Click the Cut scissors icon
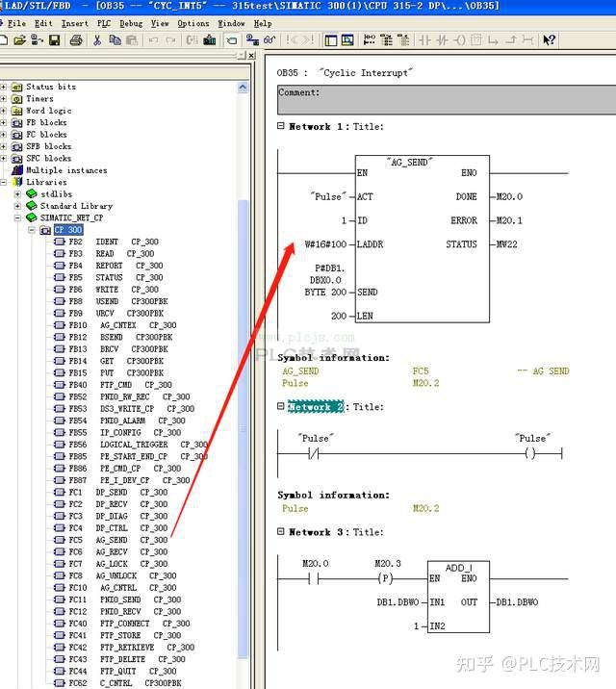 click(97, 40)
